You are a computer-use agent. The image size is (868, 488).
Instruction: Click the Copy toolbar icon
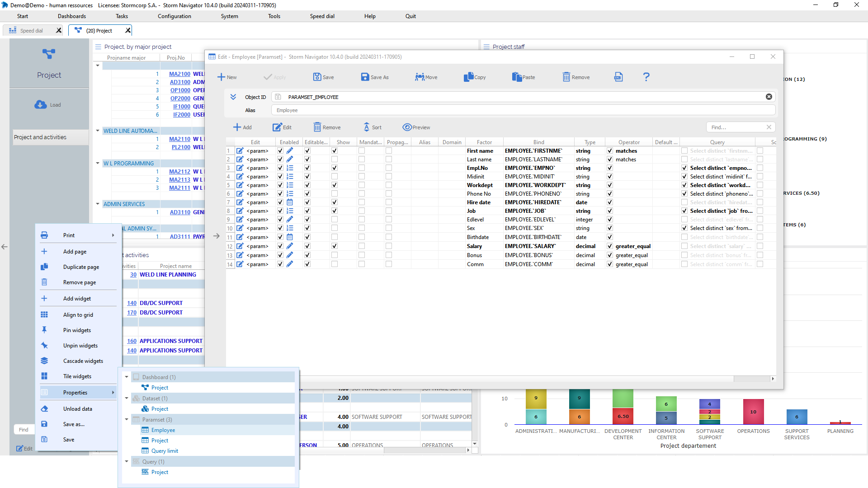pyautogui.click(x=468, y=77)
